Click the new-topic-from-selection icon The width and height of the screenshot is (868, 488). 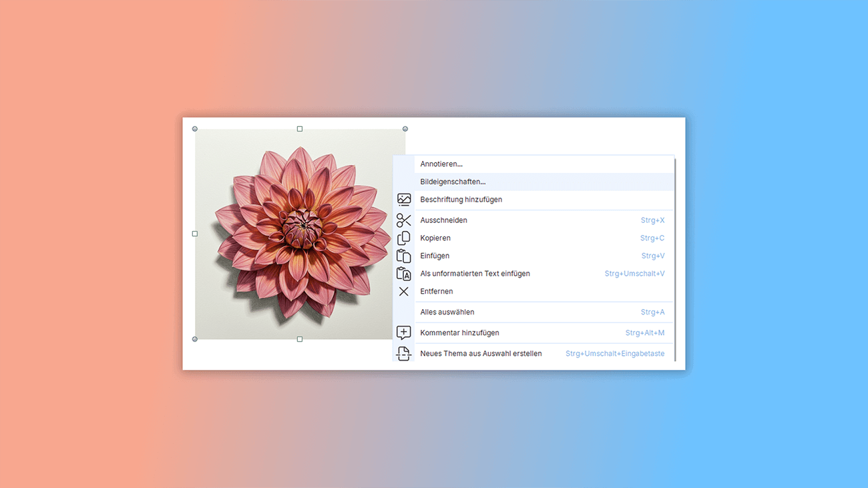point(403,354)
